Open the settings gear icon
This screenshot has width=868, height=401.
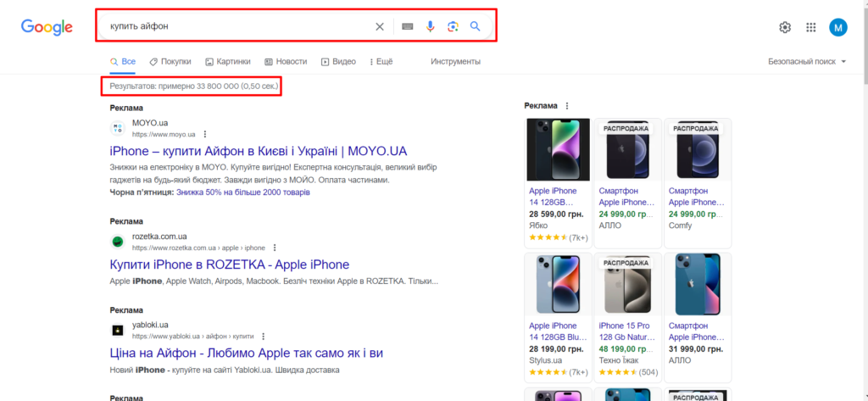785,27
